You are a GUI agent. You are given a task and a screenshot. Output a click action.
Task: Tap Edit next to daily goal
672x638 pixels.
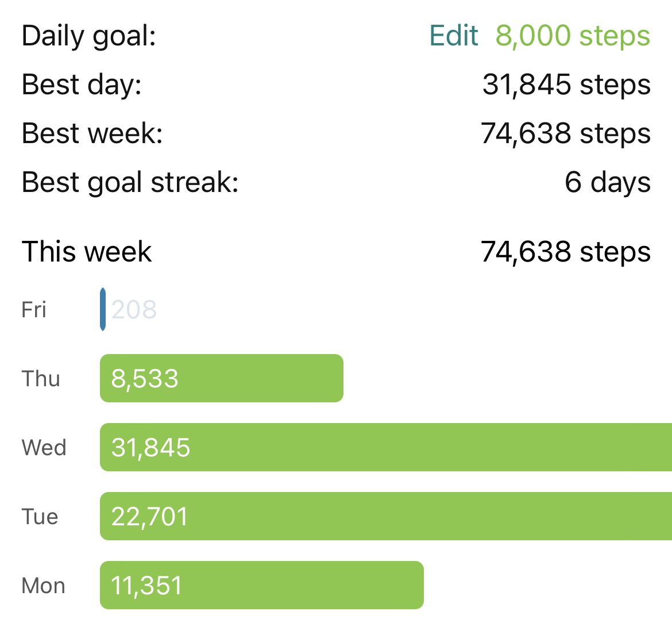(453, 35)
